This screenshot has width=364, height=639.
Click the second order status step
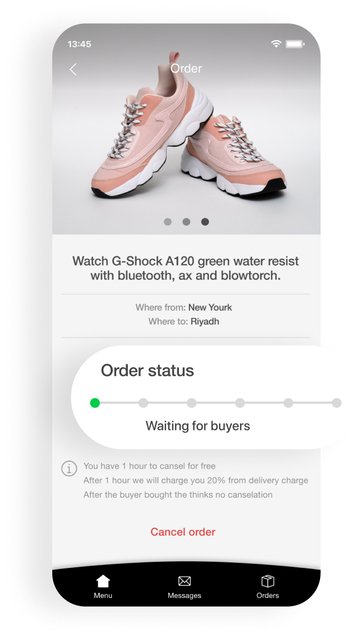(x=143, y=403)
